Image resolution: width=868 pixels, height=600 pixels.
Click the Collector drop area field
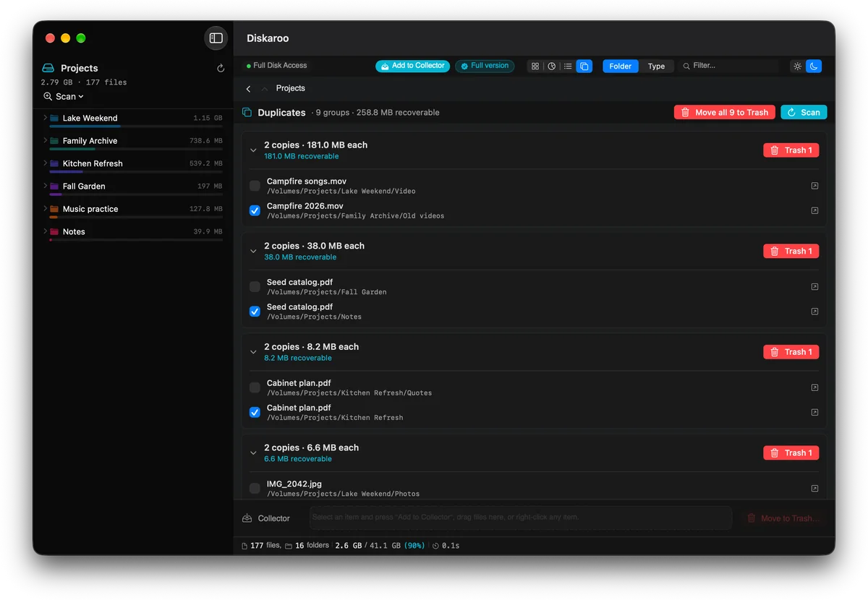[x=521, y=518]
